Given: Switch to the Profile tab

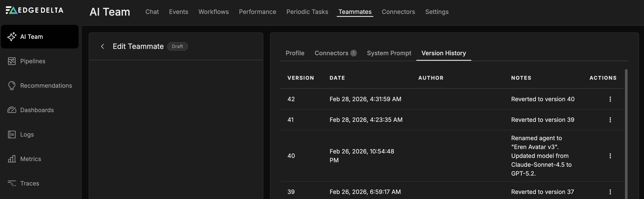Looking at the screenshot, I should [x=295, y=53].
